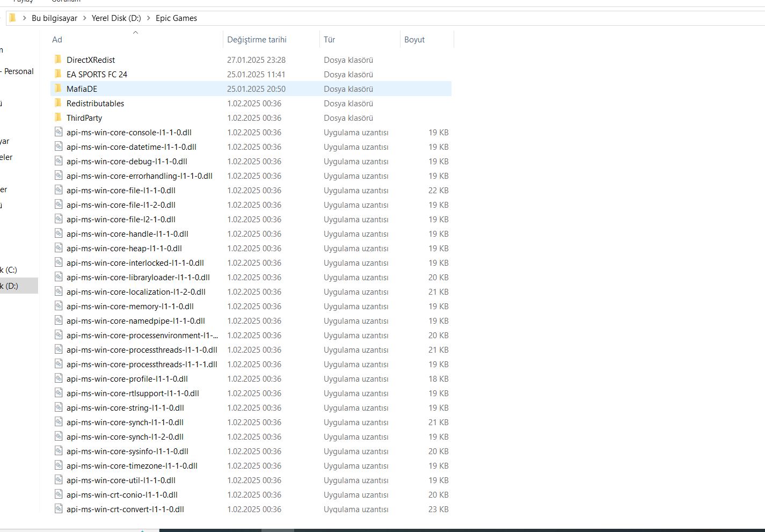Viewport: 765px width, 532px height.
Task: Click the EA SPORTS FC 24 folder icon
Action: click(x=58, y=74)
